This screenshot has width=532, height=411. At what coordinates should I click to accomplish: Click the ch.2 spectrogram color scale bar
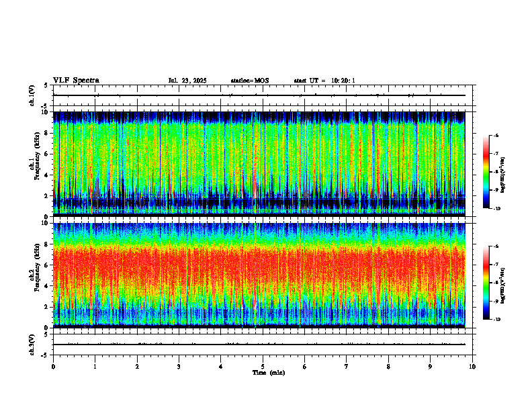pyautogui.click(x=486, y=283)
